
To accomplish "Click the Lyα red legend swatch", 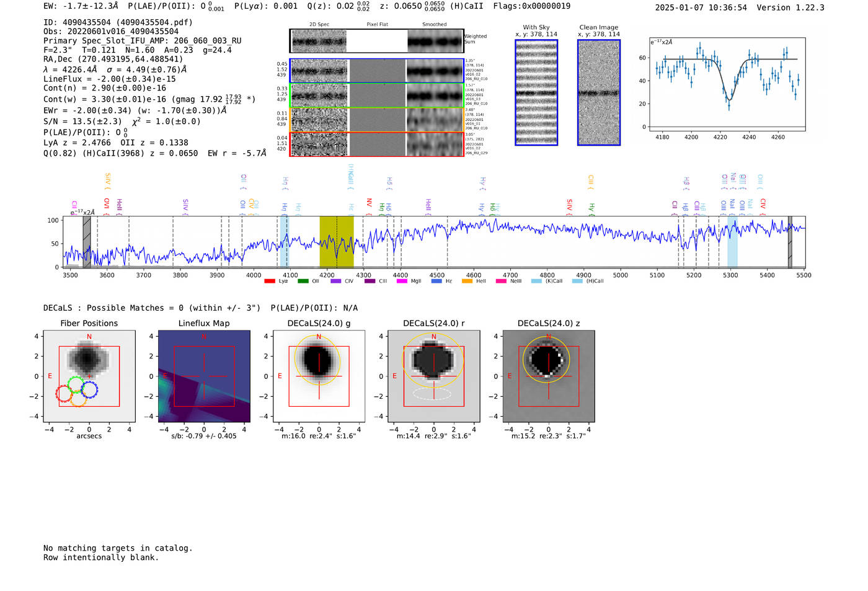I will (x=269, y=281).
